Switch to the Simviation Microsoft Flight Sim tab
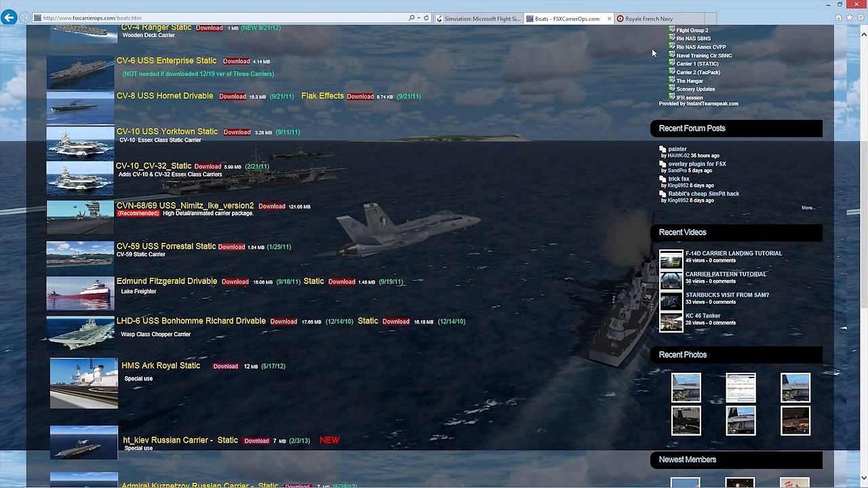 click(x=479, y=19)
